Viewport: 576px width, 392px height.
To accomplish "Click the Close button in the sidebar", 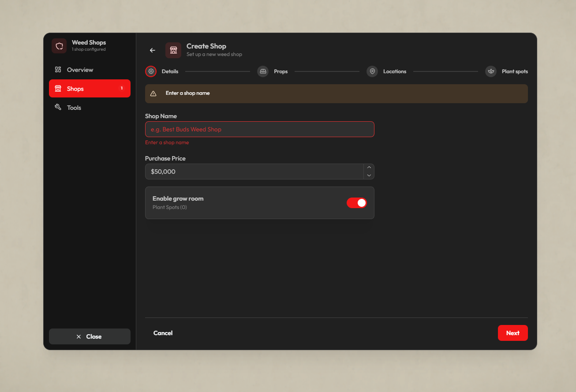I will pos(90,336).
